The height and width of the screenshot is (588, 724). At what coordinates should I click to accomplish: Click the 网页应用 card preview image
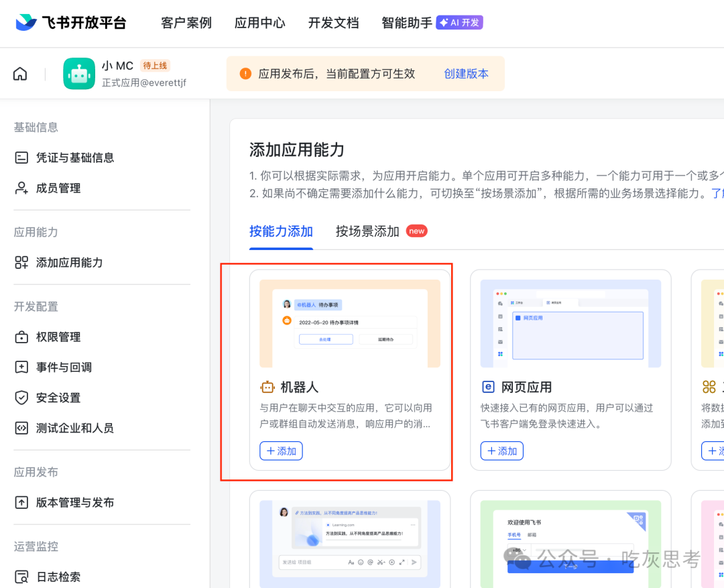pos(570,323)
